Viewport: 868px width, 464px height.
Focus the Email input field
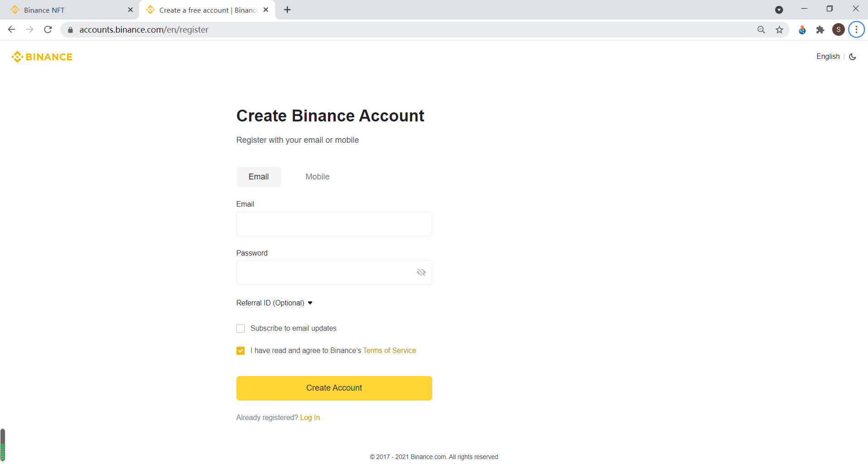pos(334,224)
